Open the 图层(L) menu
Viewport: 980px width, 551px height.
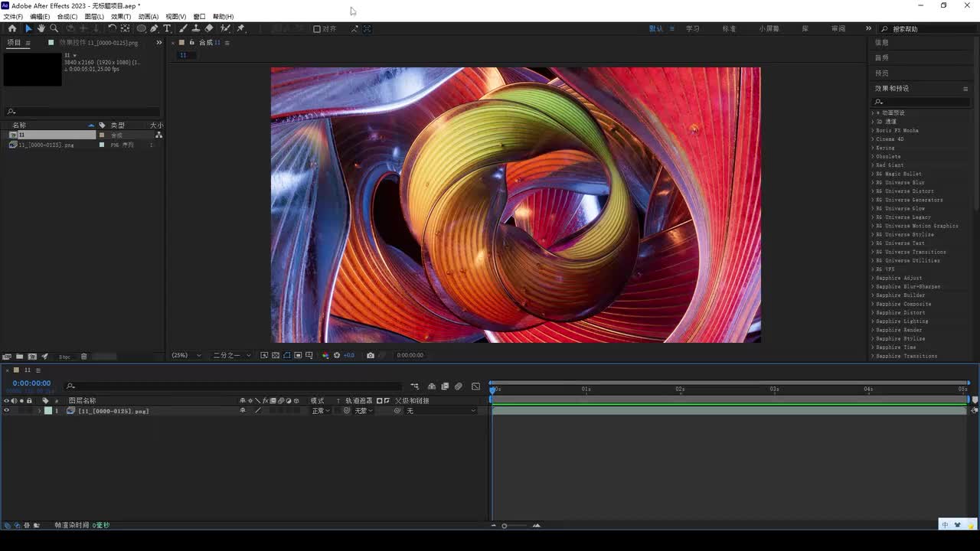94,16
